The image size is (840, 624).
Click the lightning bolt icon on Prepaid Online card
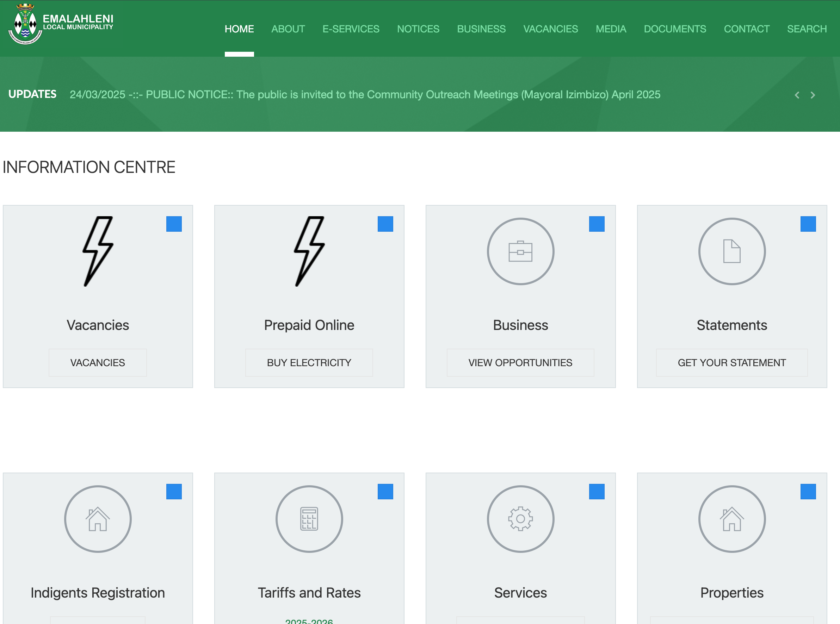click(x=309, y=251)
